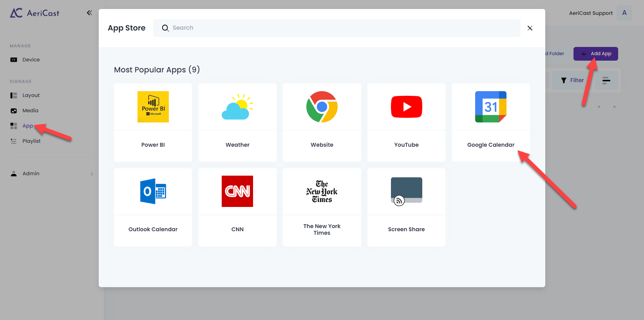Viewport: 644px width, 320px height.
Task: Click the Add App button
Action: tap(596, 54)
